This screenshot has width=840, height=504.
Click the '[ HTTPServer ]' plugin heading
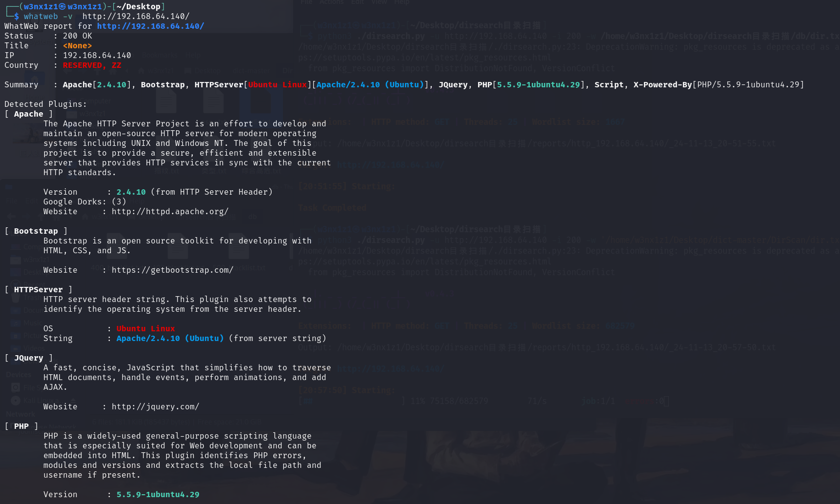pos(38,289)
